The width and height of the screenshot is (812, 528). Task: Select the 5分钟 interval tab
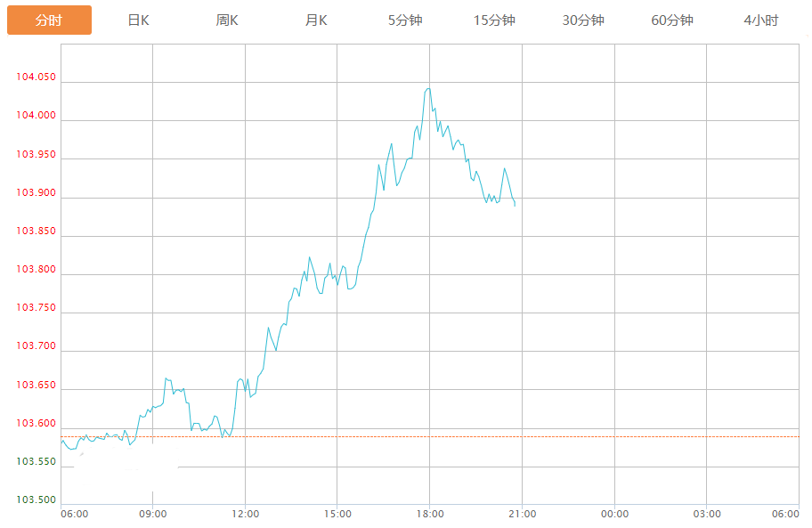click(405, 20)
